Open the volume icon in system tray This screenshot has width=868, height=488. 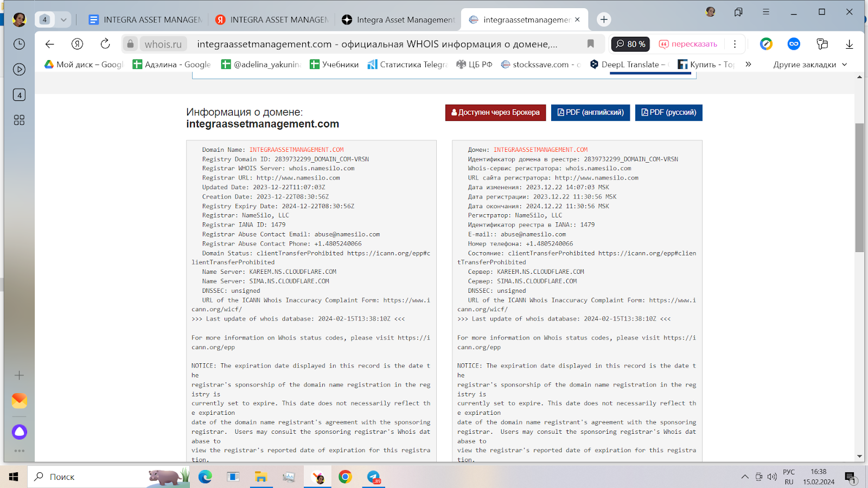pyautogui.click(x=772, y=477)
